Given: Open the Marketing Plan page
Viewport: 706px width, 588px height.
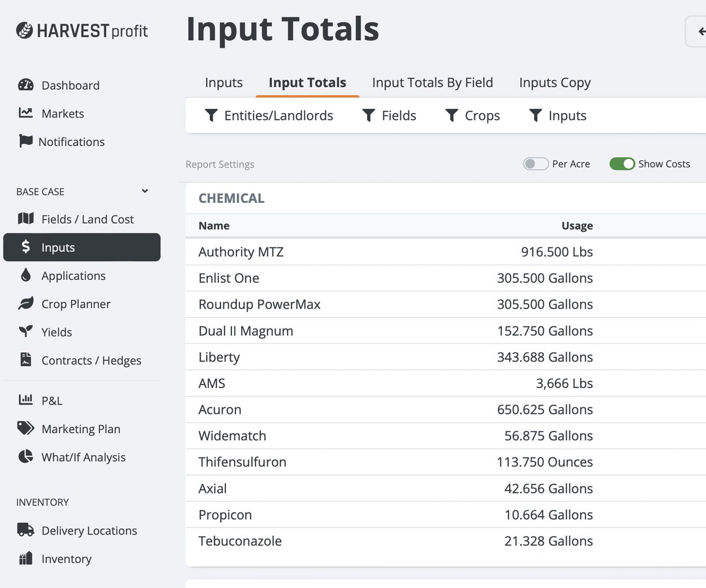Looking at the screenshot, I should [x=82, y=429].
